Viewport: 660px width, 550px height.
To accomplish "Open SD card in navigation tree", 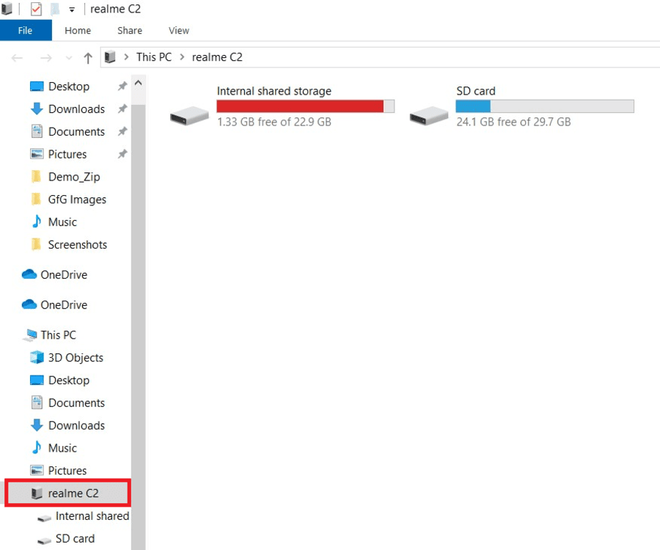I will click(75, 539).
